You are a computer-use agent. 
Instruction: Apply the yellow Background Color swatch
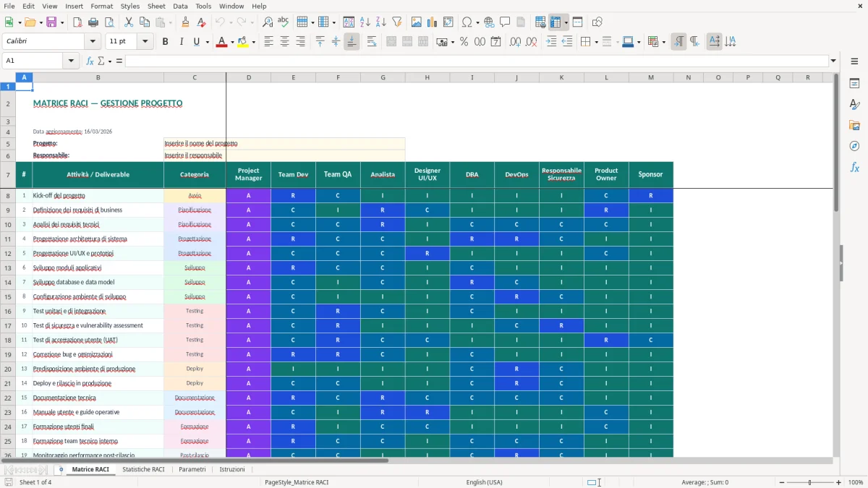coord(243,42)
